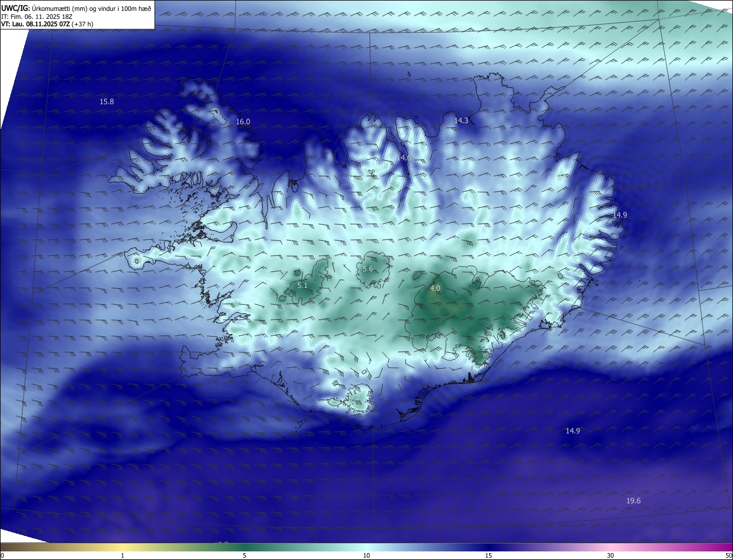
Task: Click the 14.3 value label on the map
Action: pos(461,120)
